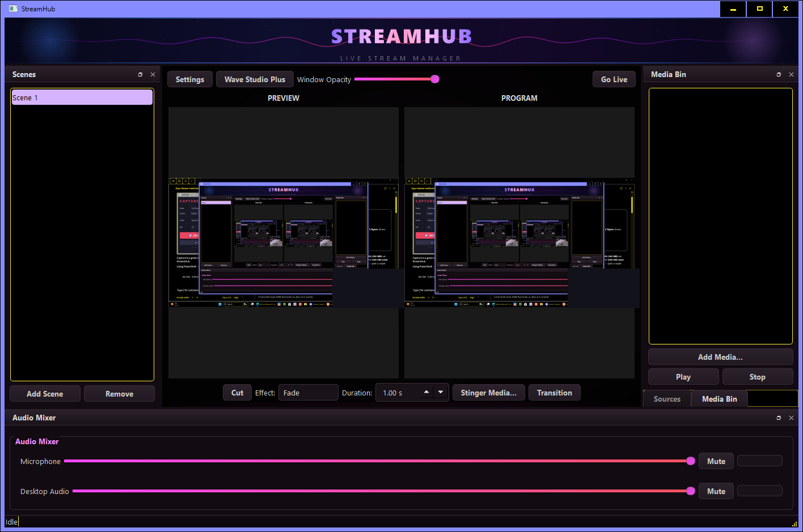Click the PROGRAM heading label
The height and width of the screenshot is (532, 803).
(x=519, y=98)
